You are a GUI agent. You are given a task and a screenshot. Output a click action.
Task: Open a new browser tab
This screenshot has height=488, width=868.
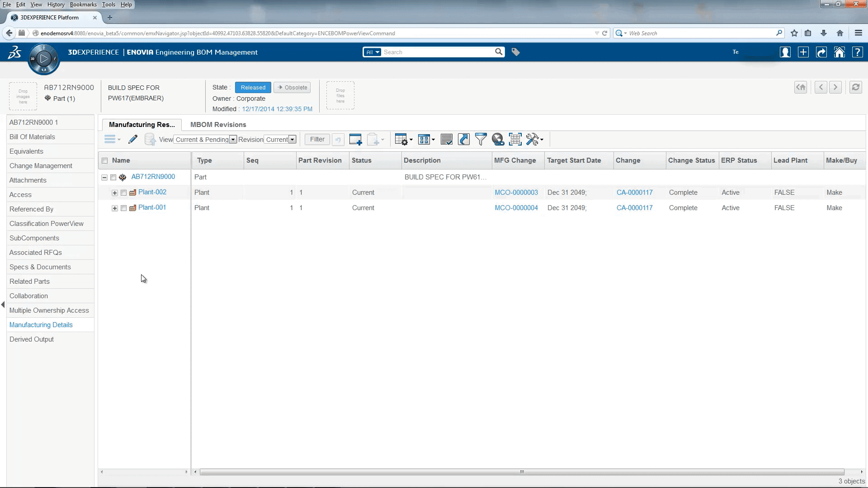click(x=110, y=18)
